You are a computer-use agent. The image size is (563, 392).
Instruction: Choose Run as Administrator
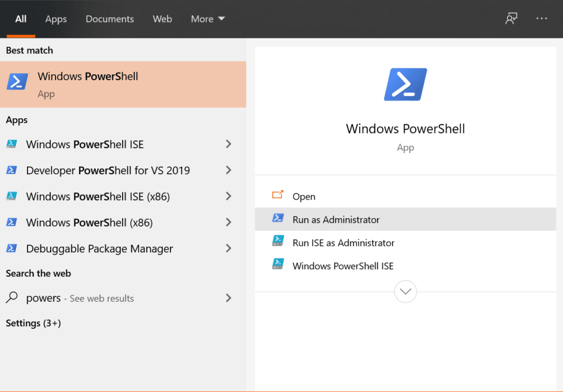[405, 219]
